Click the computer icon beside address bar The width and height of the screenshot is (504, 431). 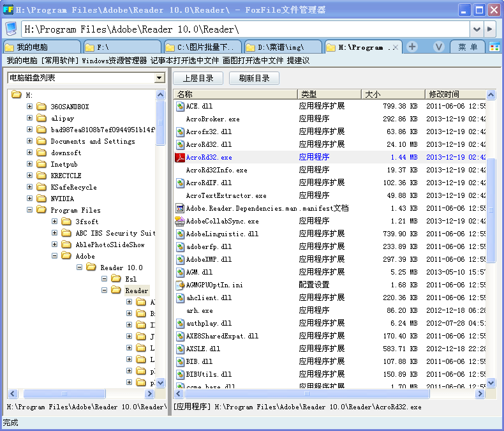[x=11, y=29]
